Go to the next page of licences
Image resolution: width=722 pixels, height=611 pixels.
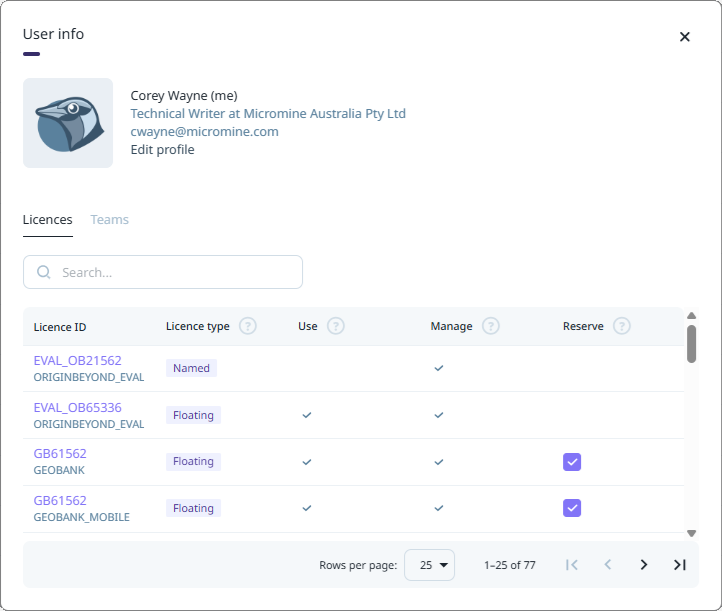click(x=644, y=565)
